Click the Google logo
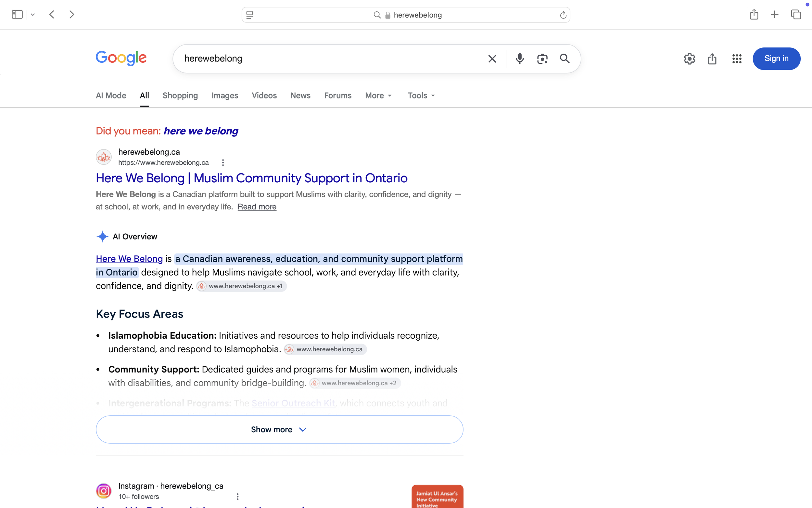The width and height of the screenshot is (812, 508). [x=121, y=59]
